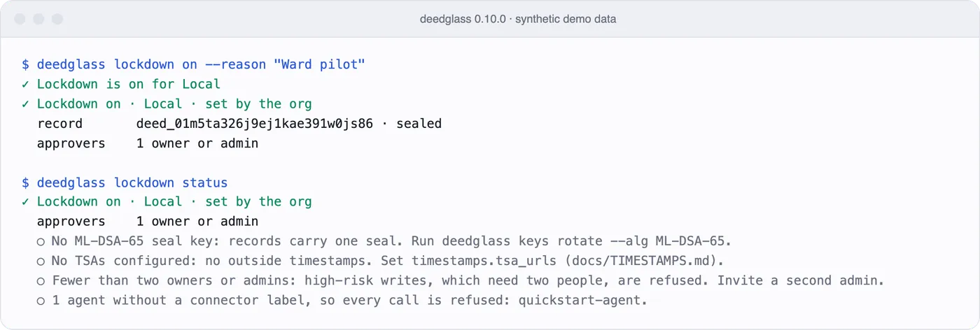Click the command 'deedglass lockdown status'
Viewport: 980px width, 330px height.
[x=132, y=182]
